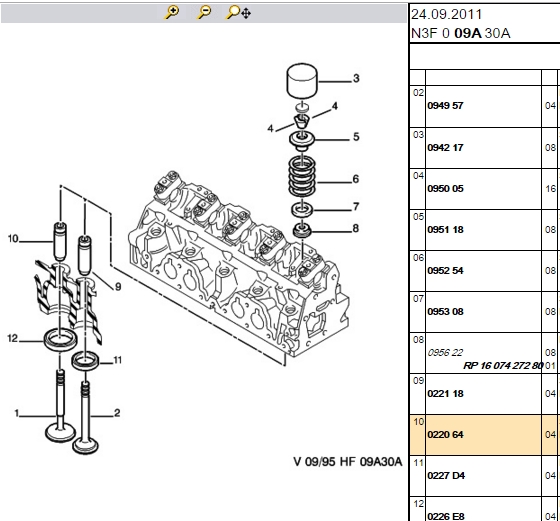Viewport: 560px width, 521px height.
Task: Click row index 05 in parts table
Action: pyautogui.click(x=418, y=217)
